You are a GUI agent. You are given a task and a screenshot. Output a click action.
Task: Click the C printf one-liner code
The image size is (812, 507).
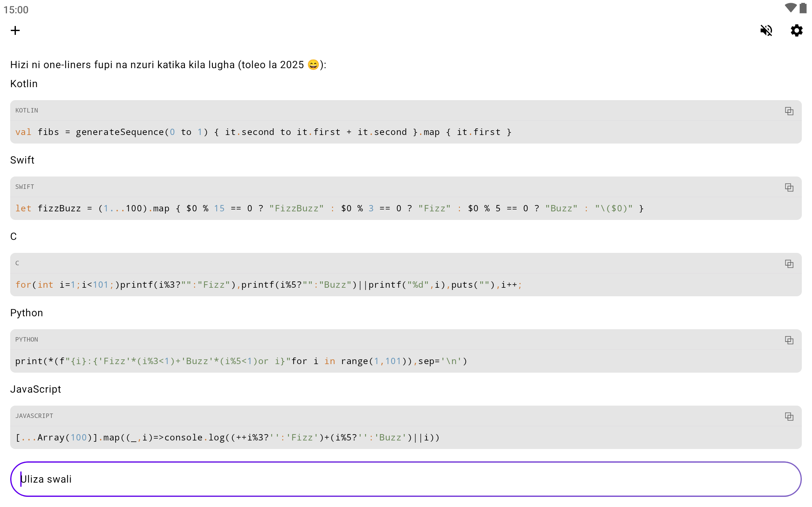coord(268,285)
